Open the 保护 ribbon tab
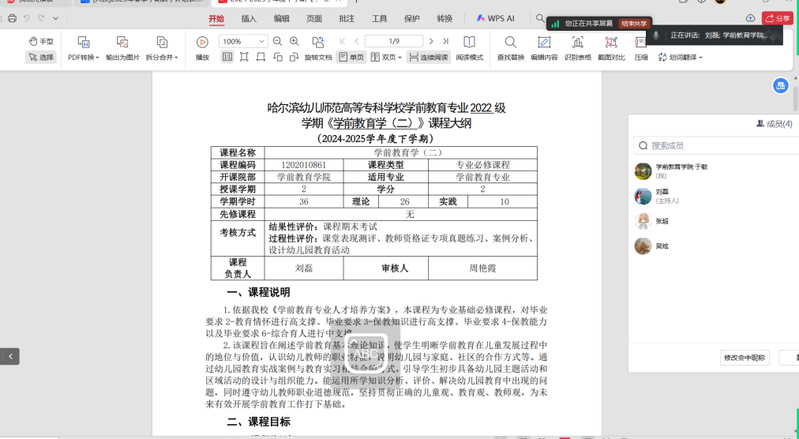799x439 pixels. 412,18
